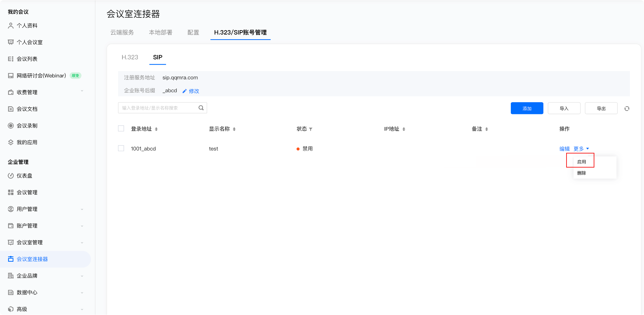
Task: Expand the 数据中心 chevron
Action: pyautogui.click(x=82, y=293)
